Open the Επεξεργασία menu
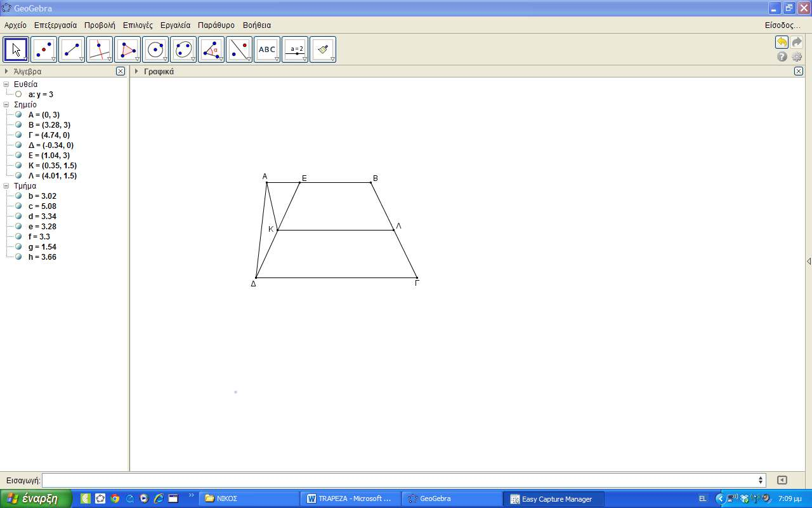812x508 pixels. [55, 25]
